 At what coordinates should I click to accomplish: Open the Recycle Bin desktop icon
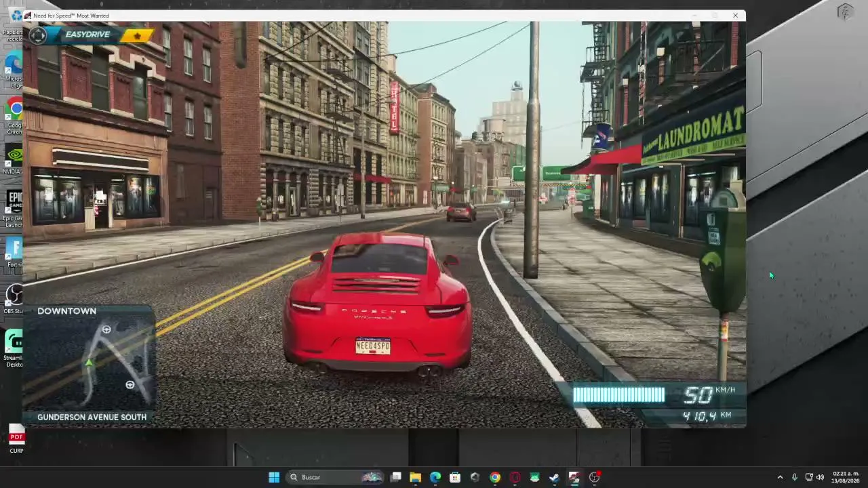point(12,24)
